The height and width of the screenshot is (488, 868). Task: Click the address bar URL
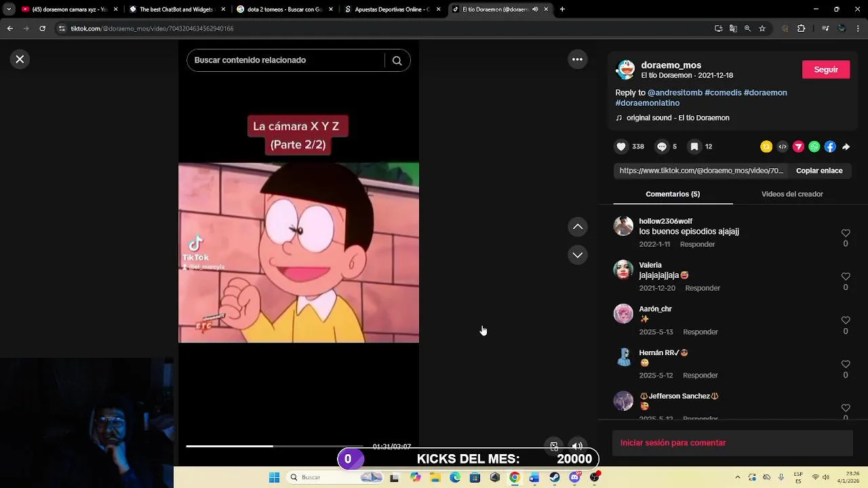pos(153,28)
